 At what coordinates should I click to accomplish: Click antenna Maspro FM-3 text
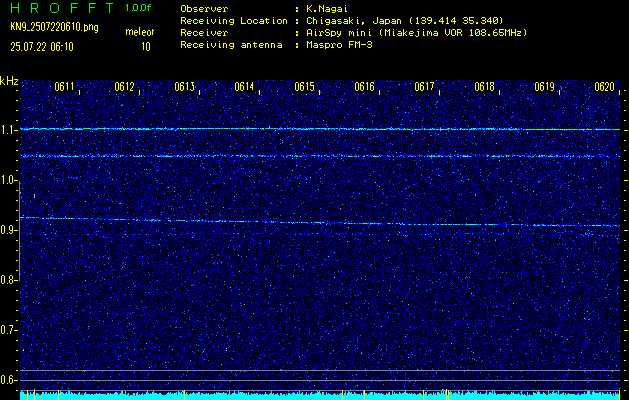click(x=339, y=45)
